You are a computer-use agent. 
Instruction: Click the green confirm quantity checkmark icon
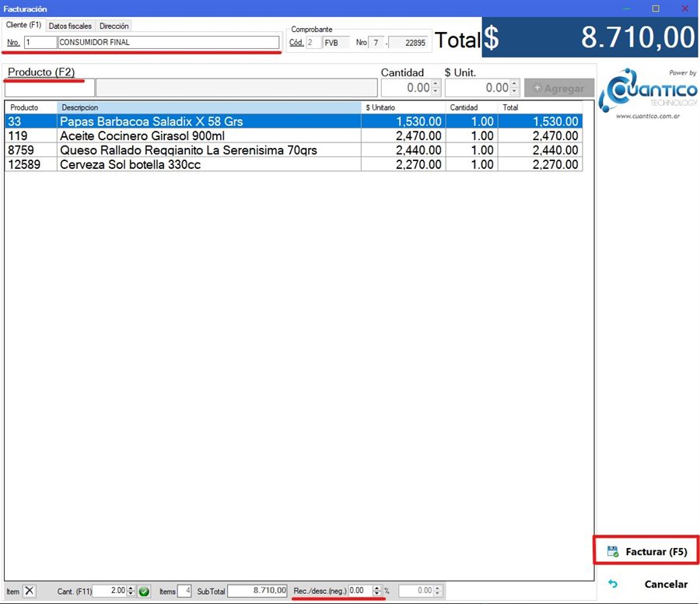144,592
